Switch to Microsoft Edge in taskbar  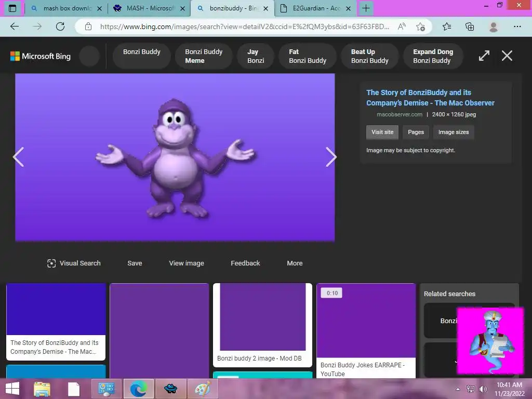[x=138, y=389]
